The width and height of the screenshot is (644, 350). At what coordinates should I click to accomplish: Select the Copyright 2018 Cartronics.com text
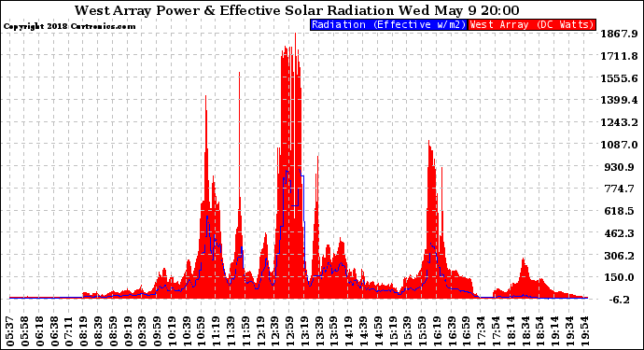coord(69,26)
